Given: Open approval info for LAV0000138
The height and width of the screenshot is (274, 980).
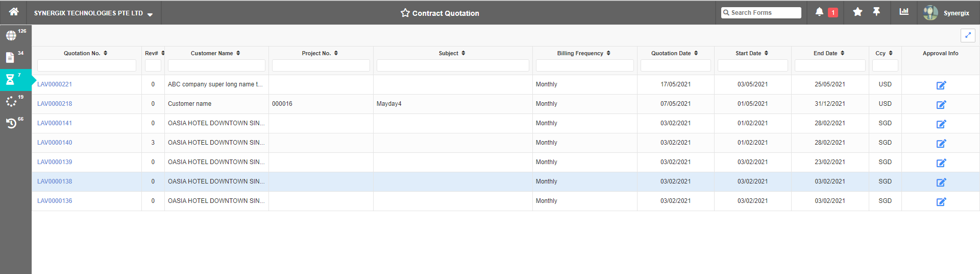Looking at the screenshot, I should point(941,182).
